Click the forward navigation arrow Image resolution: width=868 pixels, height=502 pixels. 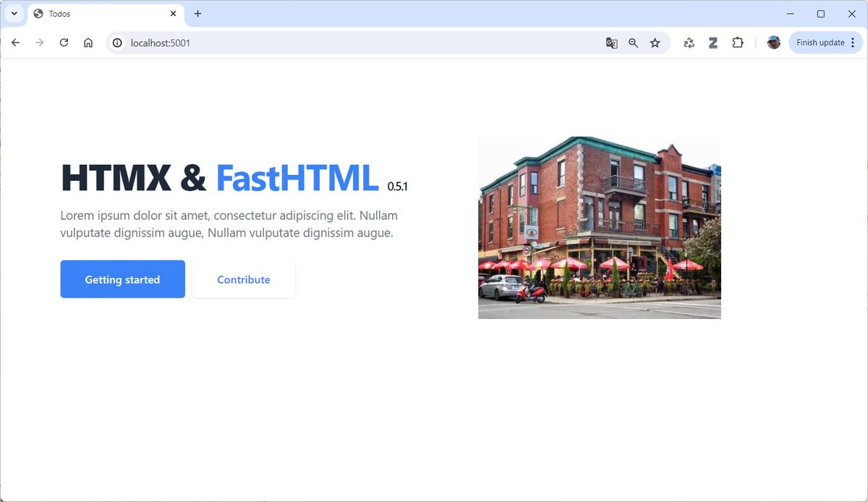click(40, 43)
